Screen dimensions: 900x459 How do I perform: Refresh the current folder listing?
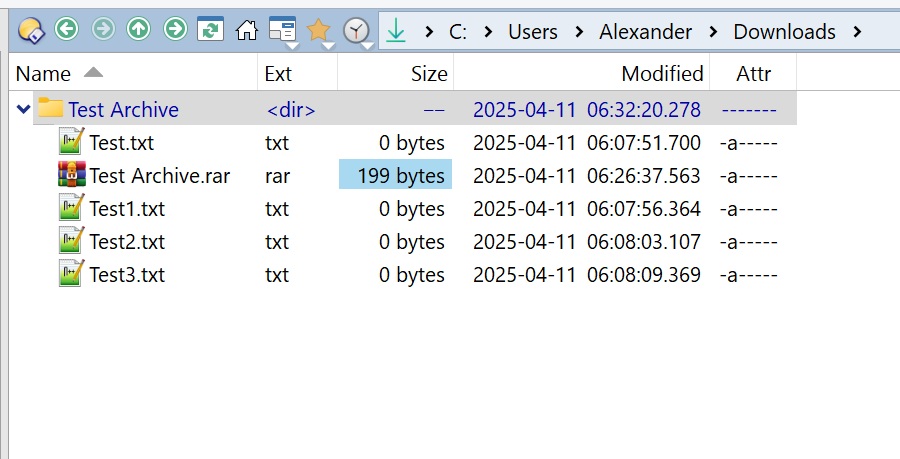[210, 30]
